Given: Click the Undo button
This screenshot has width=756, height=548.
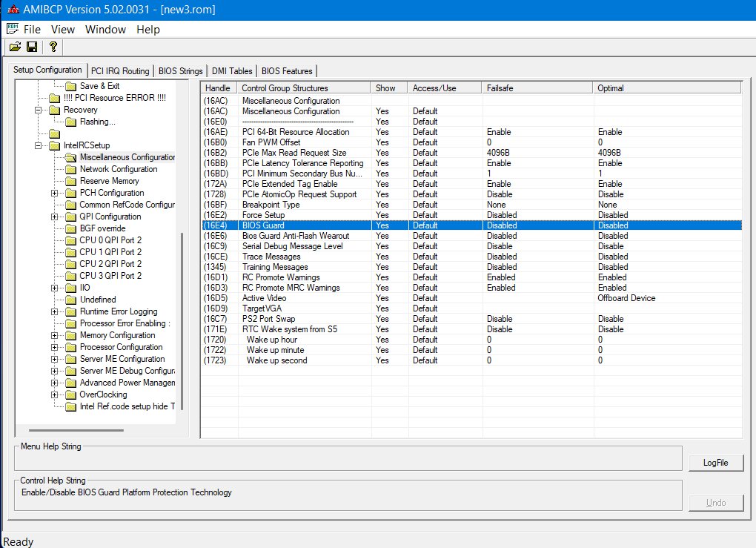Looking at the screenshot, I should coord(715,503).
